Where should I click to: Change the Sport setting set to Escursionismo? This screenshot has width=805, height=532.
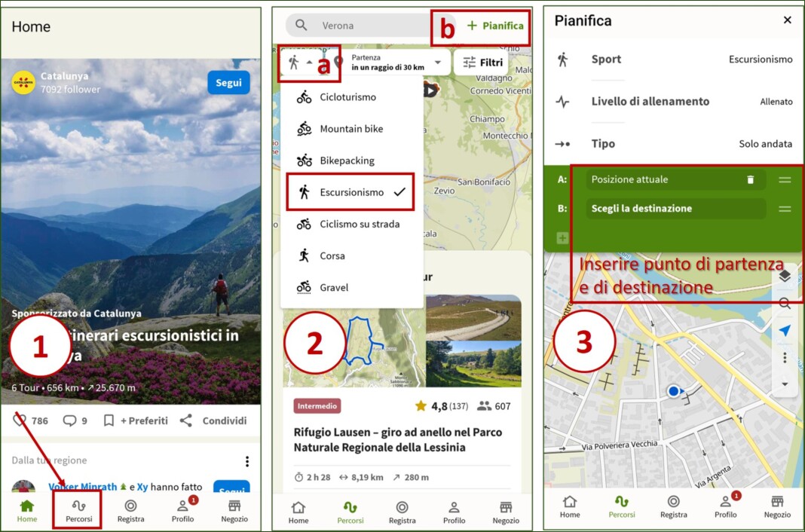(674, 60)
